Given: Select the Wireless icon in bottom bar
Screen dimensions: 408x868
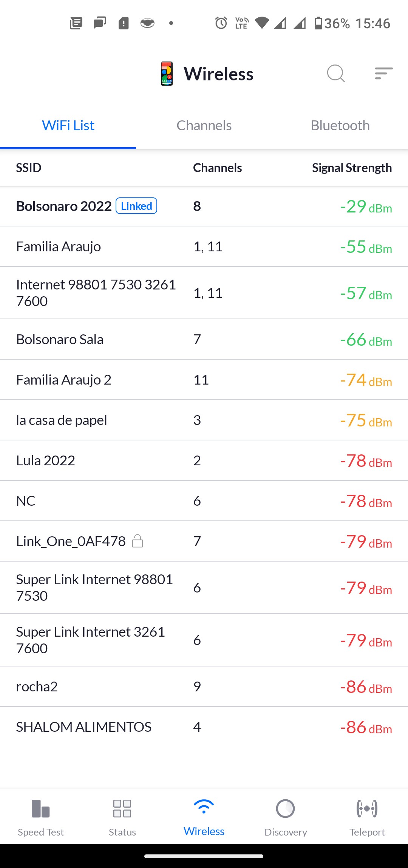Looking at the screenshot, I should tap(204, 808).
